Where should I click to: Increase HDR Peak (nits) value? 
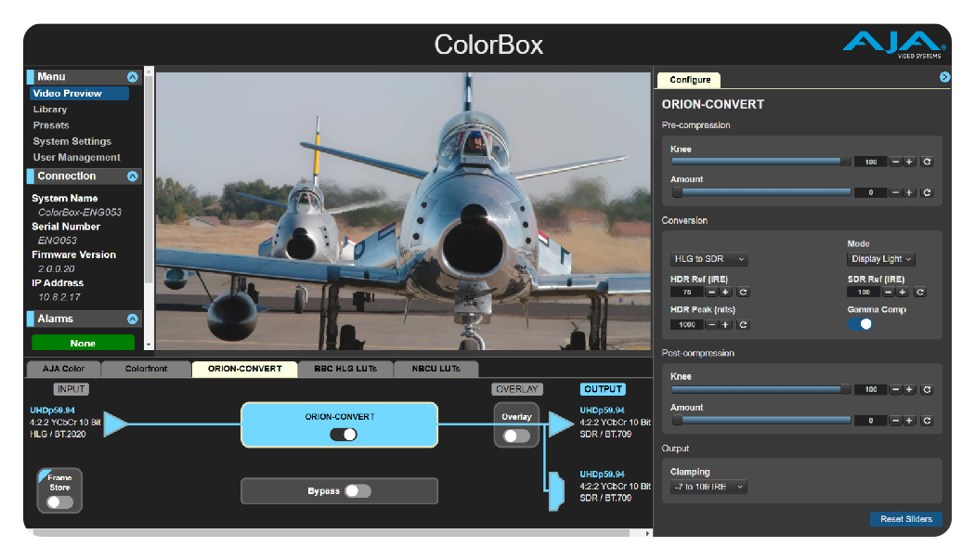click(x=725, y=325)
